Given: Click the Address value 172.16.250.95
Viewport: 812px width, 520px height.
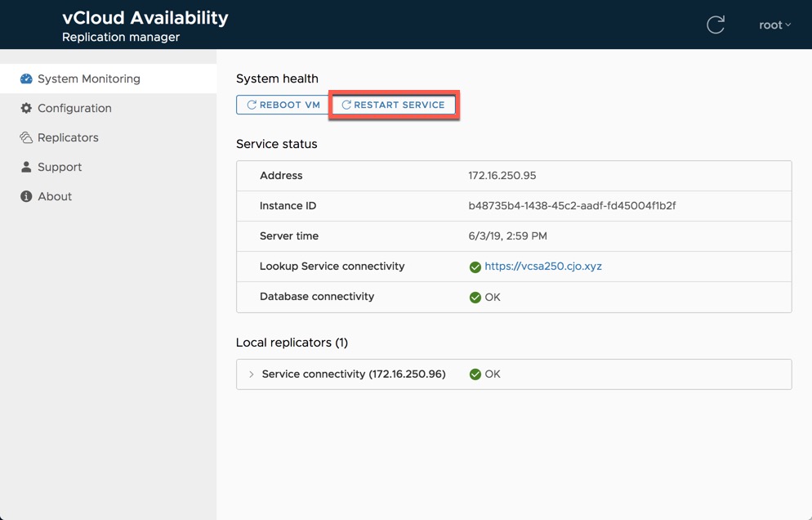Looking at the screenshot, I should pos(502,176).
